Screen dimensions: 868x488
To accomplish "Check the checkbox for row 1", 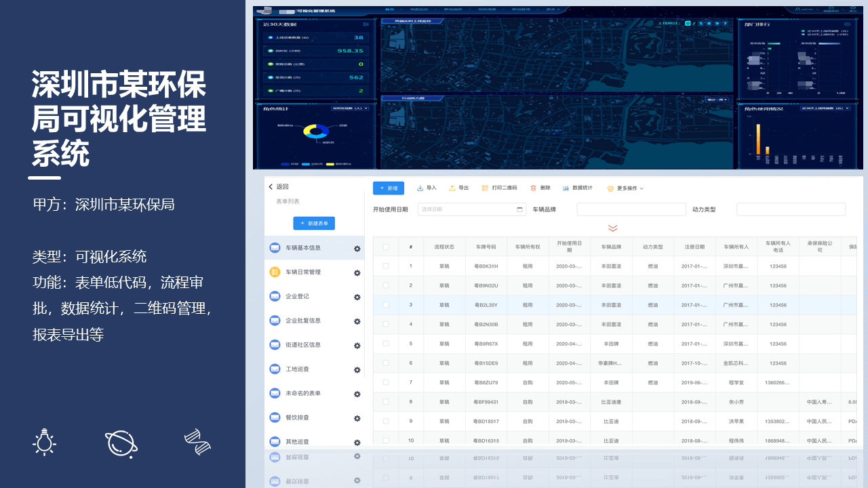I will [x=386, y=266].
